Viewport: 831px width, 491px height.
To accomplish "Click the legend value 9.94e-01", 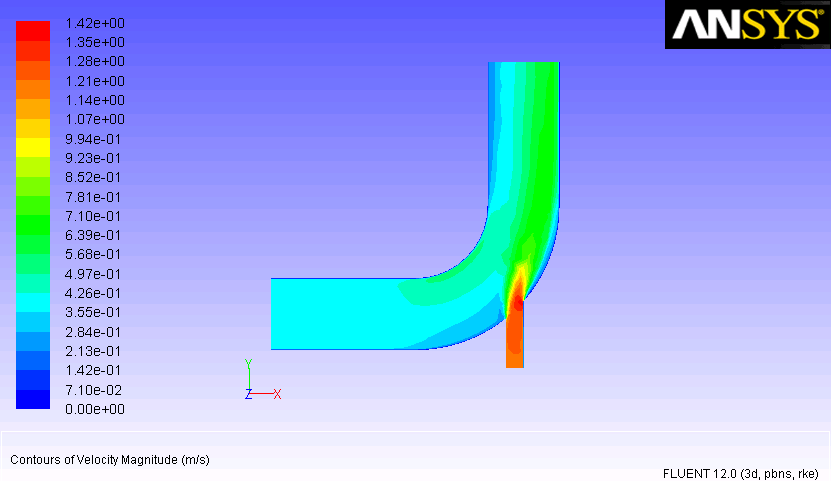I will point(93,139).
